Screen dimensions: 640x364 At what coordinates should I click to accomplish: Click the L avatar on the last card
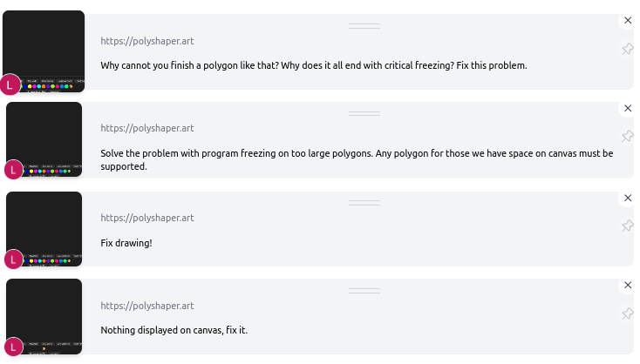(13, 347)
